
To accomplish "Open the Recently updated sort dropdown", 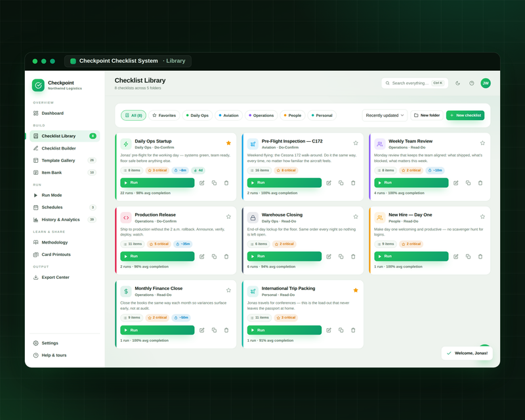I will [x=385, y=115].
